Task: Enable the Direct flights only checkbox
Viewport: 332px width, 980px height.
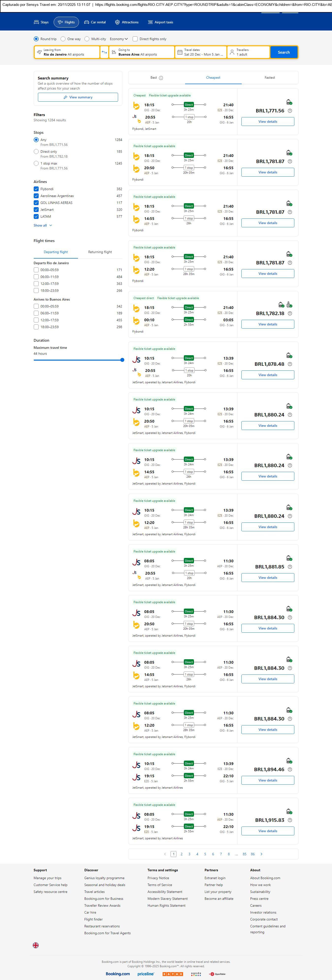Action: pyautogui.click(x=135, y=39)
